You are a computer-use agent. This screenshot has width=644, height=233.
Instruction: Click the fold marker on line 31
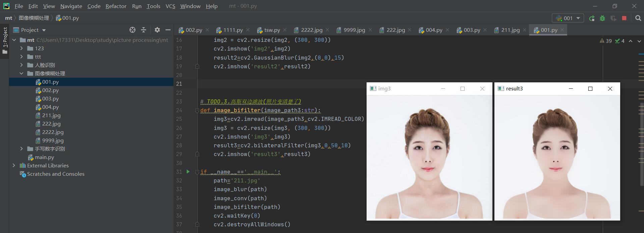197,172
